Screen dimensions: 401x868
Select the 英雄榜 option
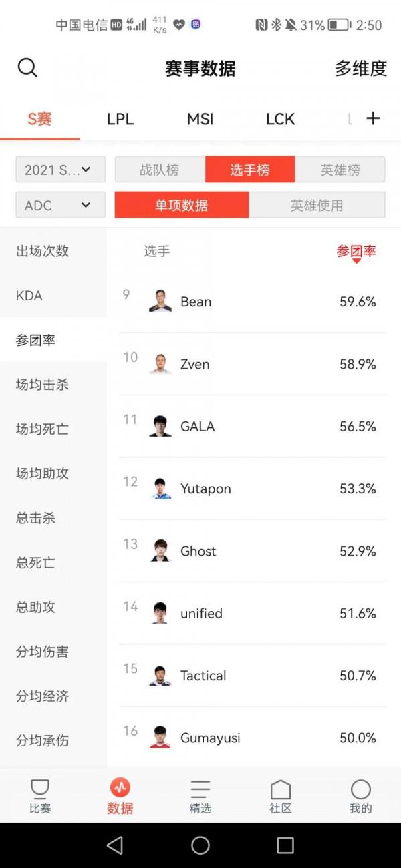341,169
